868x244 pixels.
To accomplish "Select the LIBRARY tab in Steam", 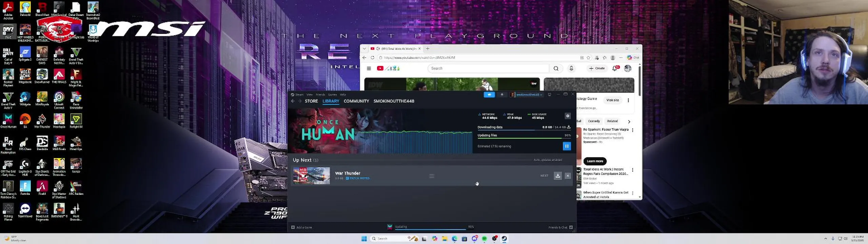I will (x=331, y=101).
